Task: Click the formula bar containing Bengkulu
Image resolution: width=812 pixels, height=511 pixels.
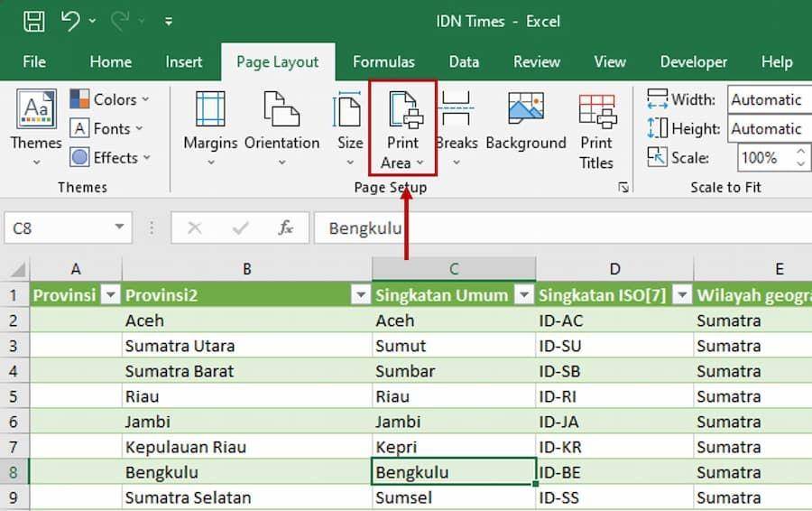Action: pos(563,228)
